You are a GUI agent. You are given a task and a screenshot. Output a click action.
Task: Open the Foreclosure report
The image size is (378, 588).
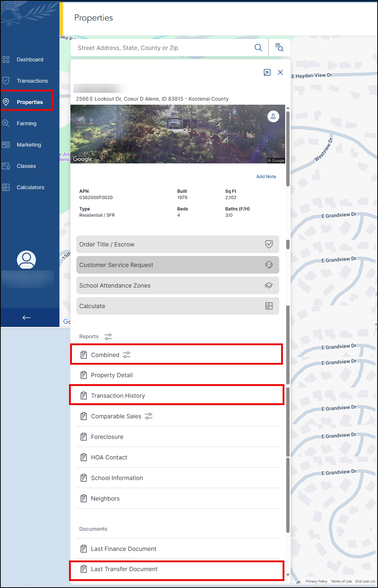[x=178, y=437]
